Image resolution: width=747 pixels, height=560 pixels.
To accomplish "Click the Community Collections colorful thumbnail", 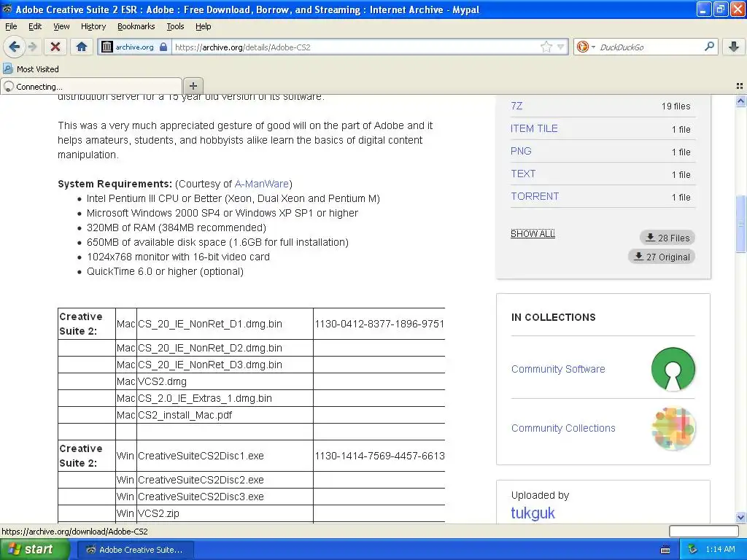I will click(x=673, y=428).
